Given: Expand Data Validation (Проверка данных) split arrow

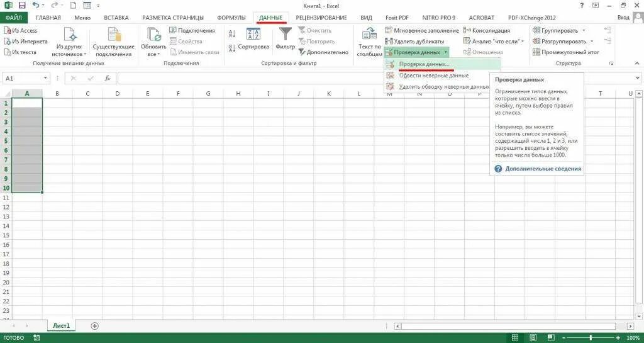Looking at the screenshot, I should click(x=446, y=53).
